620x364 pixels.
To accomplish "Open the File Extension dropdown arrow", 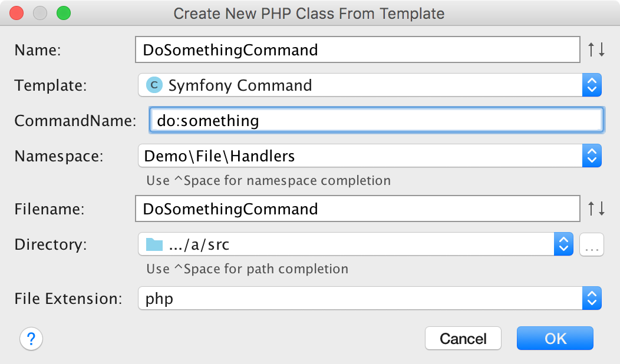I will click(x=592, y=299).
